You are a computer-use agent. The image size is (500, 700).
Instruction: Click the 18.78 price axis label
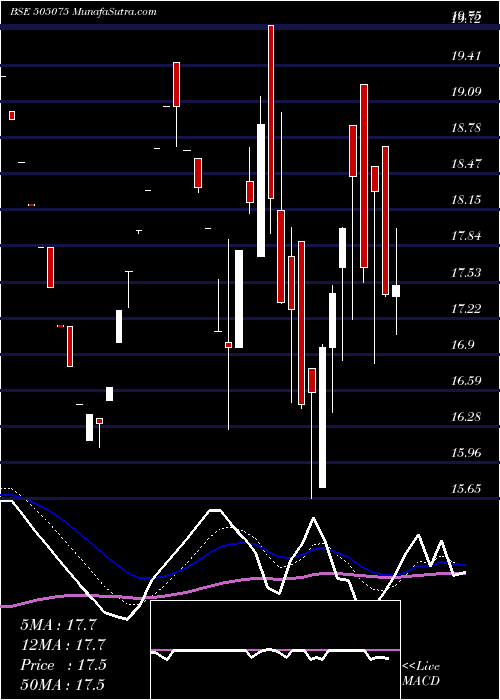467,128
